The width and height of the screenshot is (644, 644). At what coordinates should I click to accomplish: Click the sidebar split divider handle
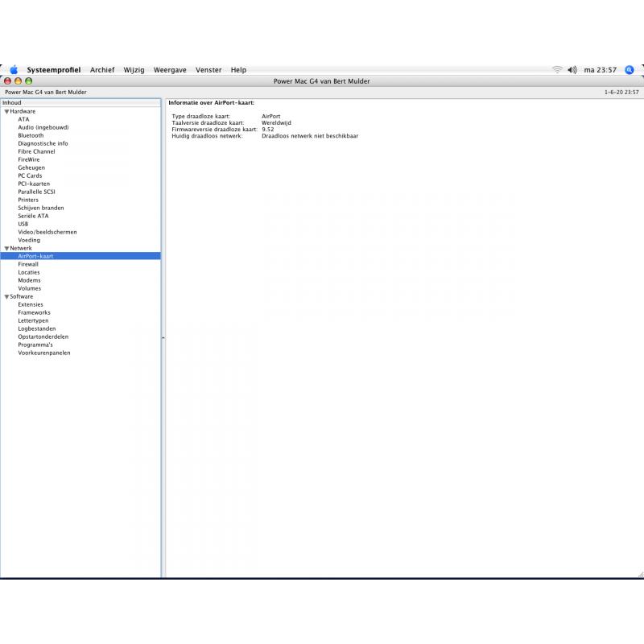tap(163, 338)
